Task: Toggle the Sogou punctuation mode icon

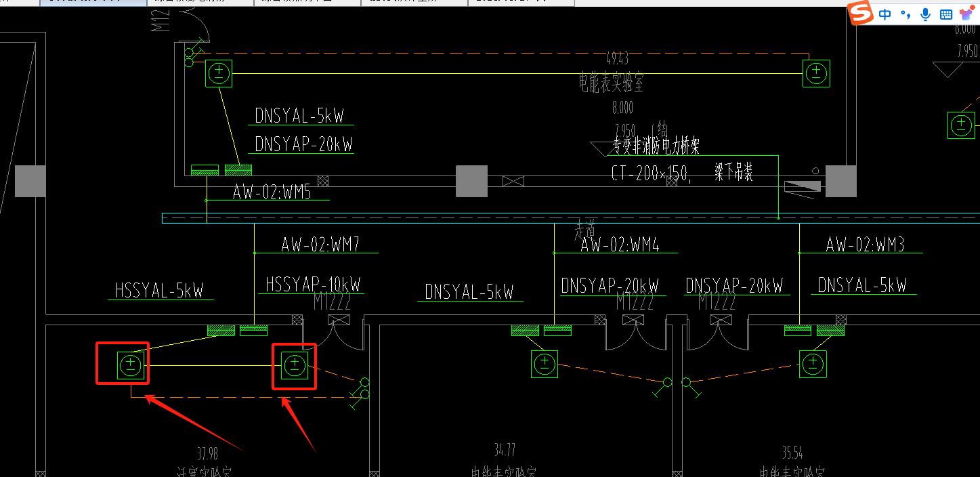Action: click(906, 14)
